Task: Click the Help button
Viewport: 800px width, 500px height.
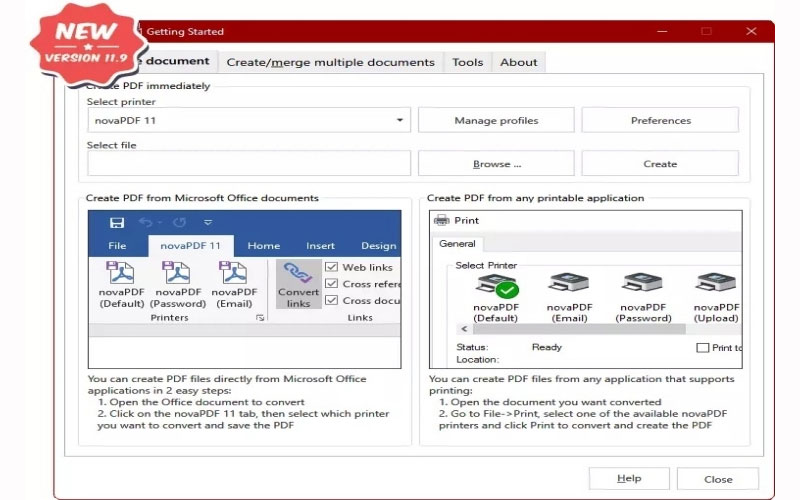Action: pos(629,479)
